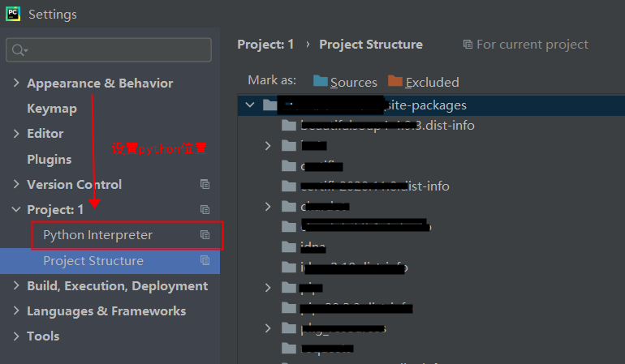This screenshot has height=364, width=625.
Task: Expand Build, Execution, Deployment chevron
Action: pos(16,285)
